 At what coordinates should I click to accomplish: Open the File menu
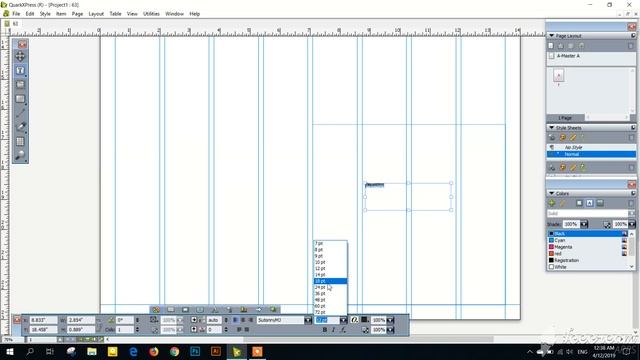click(16, 14)
